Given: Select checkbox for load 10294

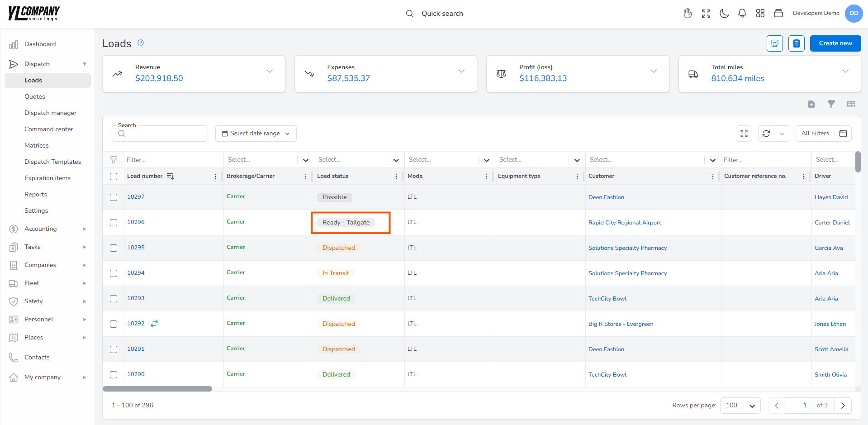Looking at the screenshot, I should point(114,273).
